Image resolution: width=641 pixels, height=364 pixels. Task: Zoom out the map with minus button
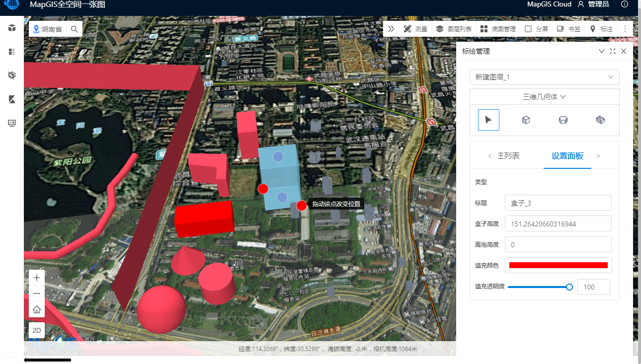coord(37,293)
